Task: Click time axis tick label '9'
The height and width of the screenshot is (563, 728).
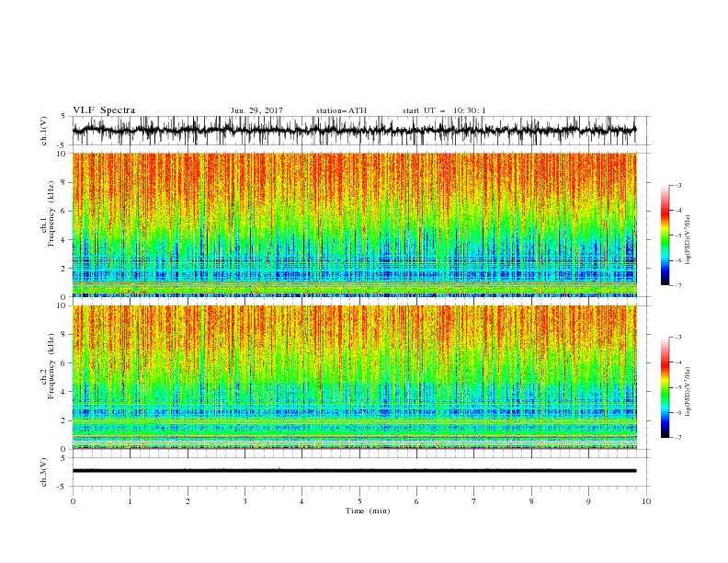Action: 588,501
